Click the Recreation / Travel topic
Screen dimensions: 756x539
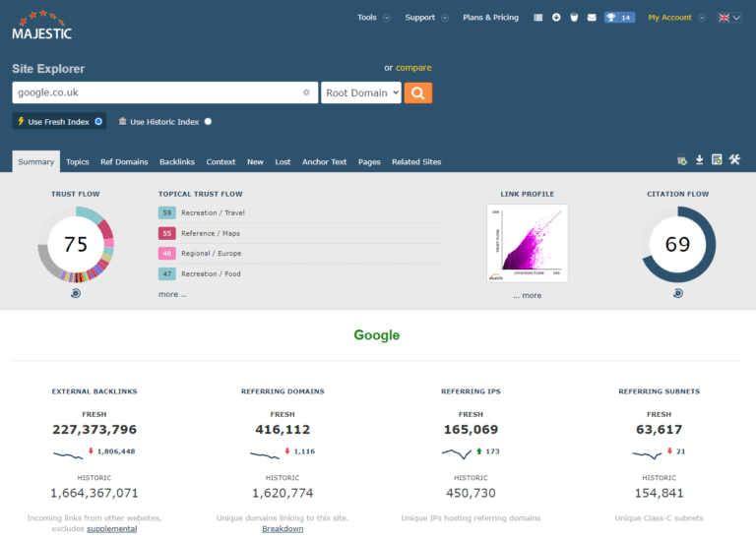(213, 212)
